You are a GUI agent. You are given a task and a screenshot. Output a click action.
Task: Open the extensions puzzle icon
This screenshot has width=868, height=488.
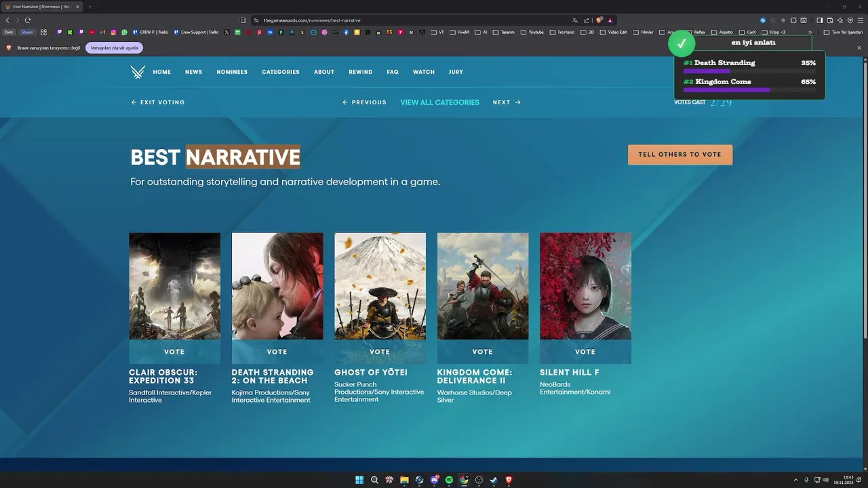click(x=793, y=20)
